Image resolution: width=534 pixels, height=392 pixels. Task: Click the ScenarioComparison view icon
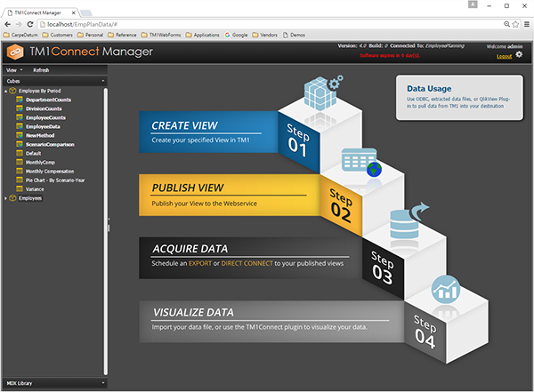click(20, 144)
